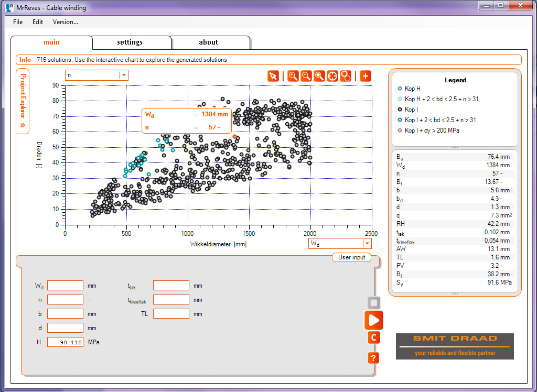Click the User input panel label
This screenshot has height=392, width=537.
(x=352, y=257)
